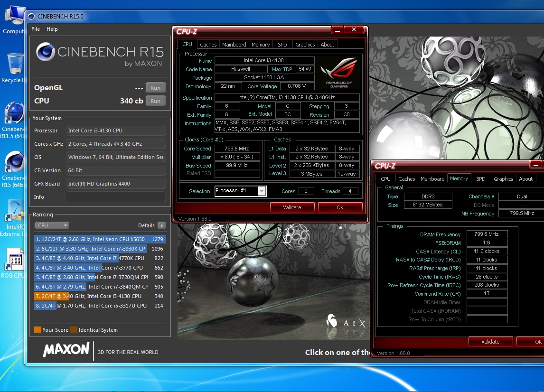Image resolution: width=544 pixels, height=392 pixels.
Task: Run the OpenGL benchmark
Action: [155, 88]
